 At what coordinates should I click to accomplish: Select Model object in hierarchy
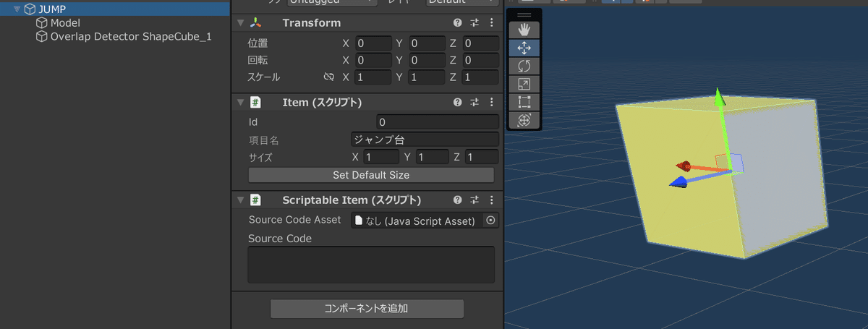pyautogui.click(x=65, y=23)
